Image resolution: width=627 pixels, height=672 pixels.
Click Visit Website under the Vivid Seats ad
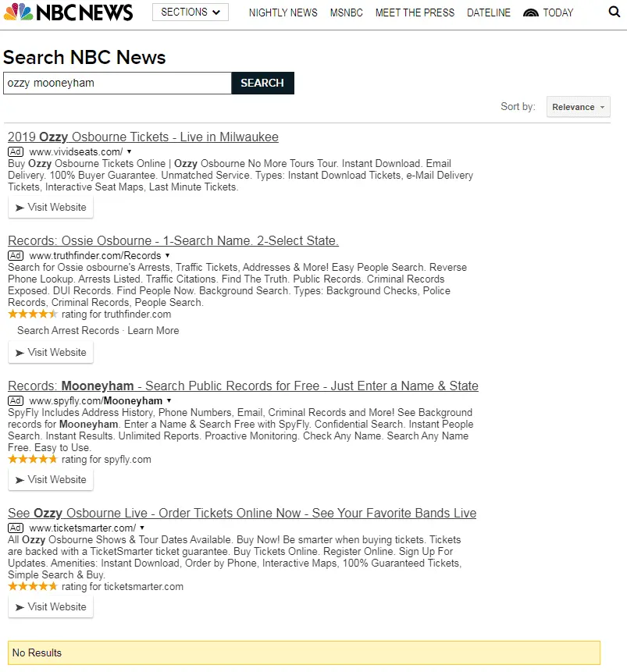51,208
